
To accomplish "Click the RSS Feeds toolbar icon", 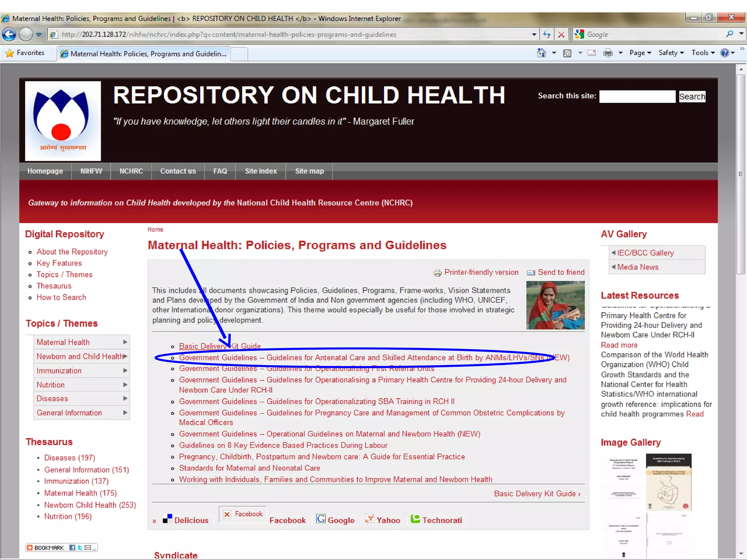I will tap(567, 53).
